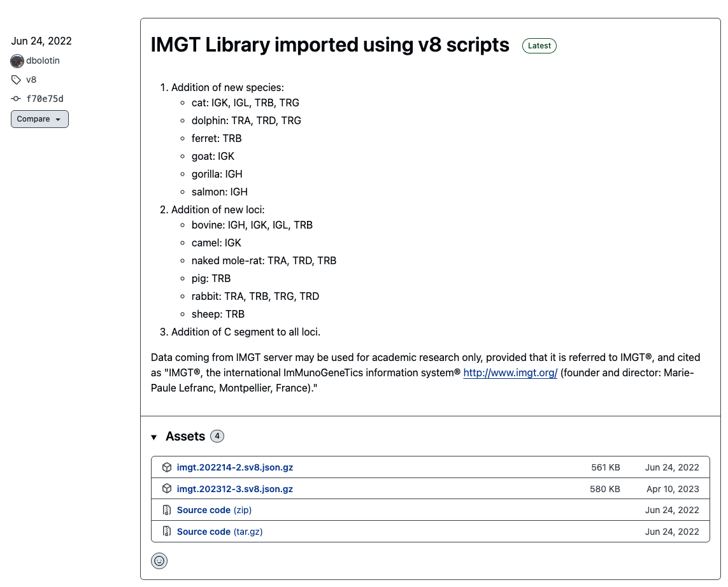This screenshot has height=587, width=728.
Task: Download imgt.202312-3.sv8.json.gz
Action: tap(234, 489)
